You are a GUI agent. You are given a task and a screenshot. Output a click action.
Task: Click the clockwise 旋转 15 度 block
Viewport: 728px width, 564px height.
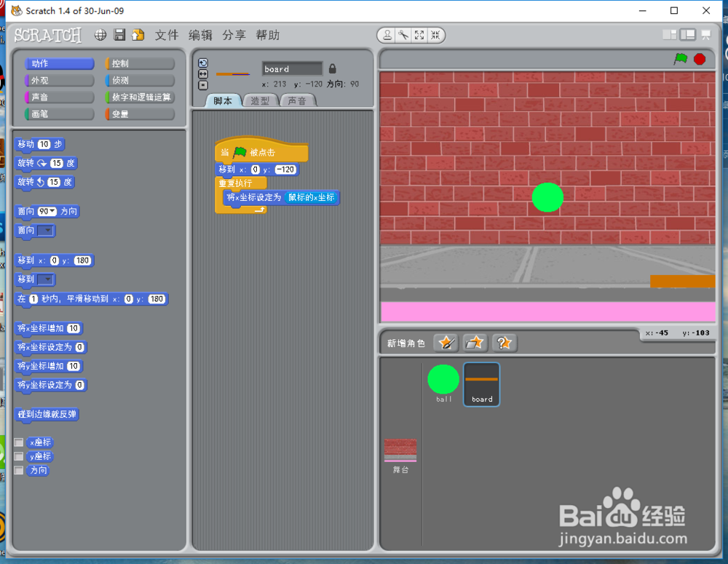(x=46, y=164)
